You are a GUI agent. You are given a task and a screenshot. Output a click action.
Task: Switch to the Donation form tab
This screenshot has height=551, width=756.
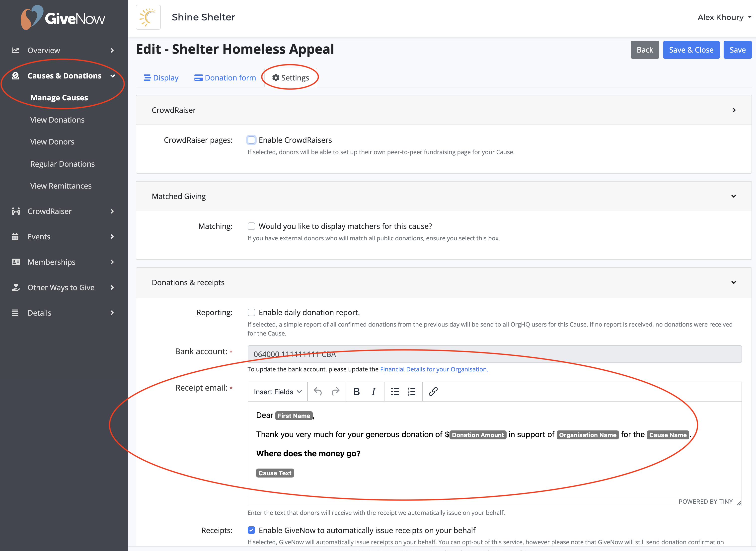tap(226, 77)
